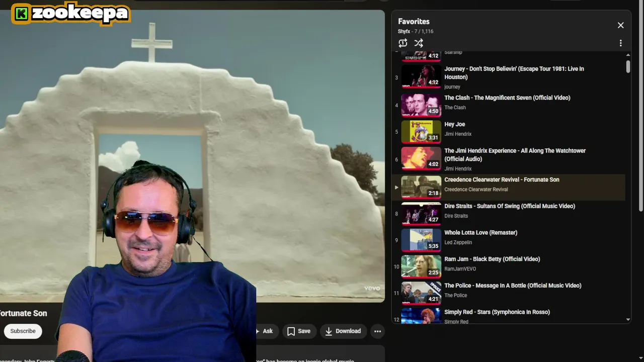Image resolution: width=644 pixels, height=362 pixels.
Task: Toggle playlist shuffle icon
Action: coord(419,43)
